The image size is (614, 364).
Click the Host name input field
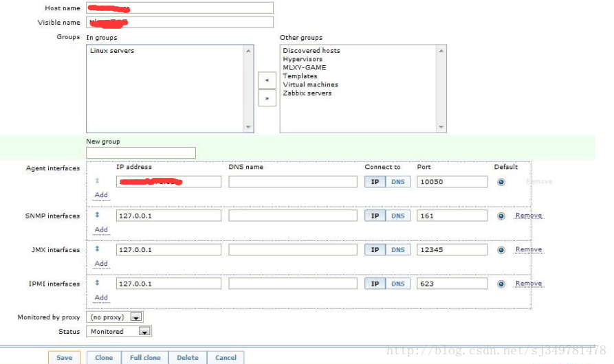(x=179, y=8)
